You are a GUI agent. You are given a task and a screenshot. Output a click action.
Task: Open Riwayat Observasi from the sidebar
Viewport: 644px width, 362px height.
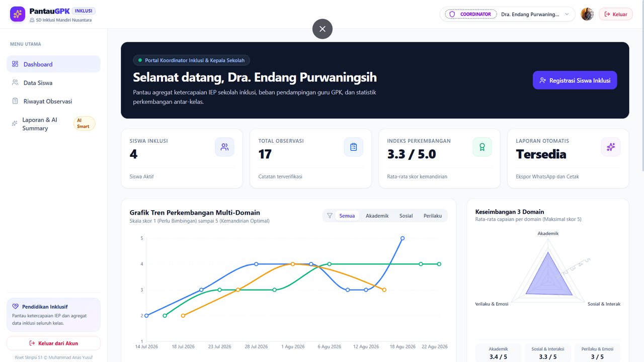53,101
